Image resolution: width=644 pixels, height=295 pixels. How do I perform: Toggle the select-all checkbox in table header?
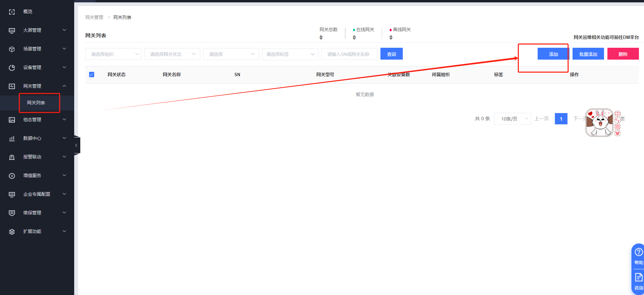[91, 75]
